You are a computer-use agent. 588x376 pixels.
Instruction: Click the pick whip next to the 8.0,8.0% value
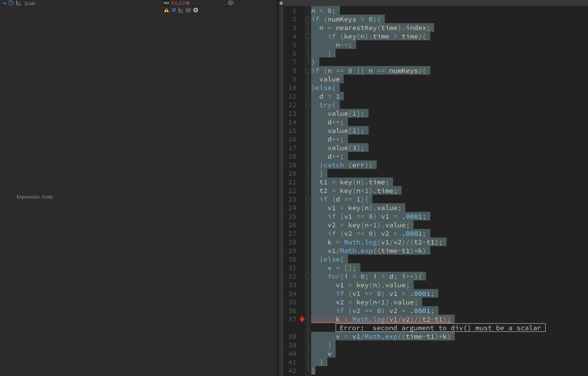click(x=231, y=3)
